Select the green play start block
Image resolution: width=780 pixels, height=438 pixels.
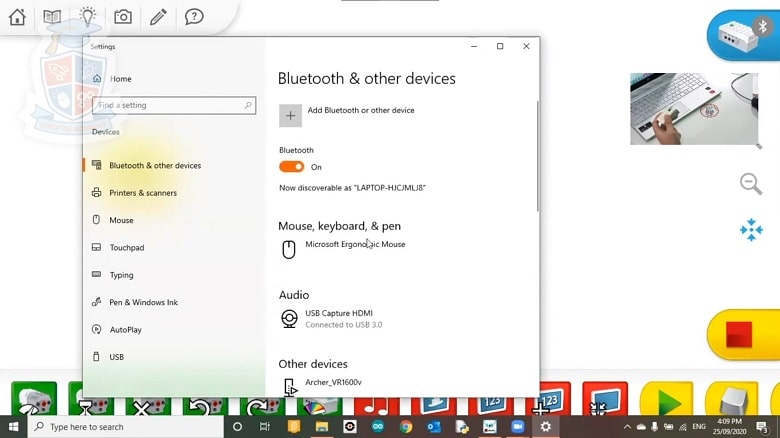point(667,398)
